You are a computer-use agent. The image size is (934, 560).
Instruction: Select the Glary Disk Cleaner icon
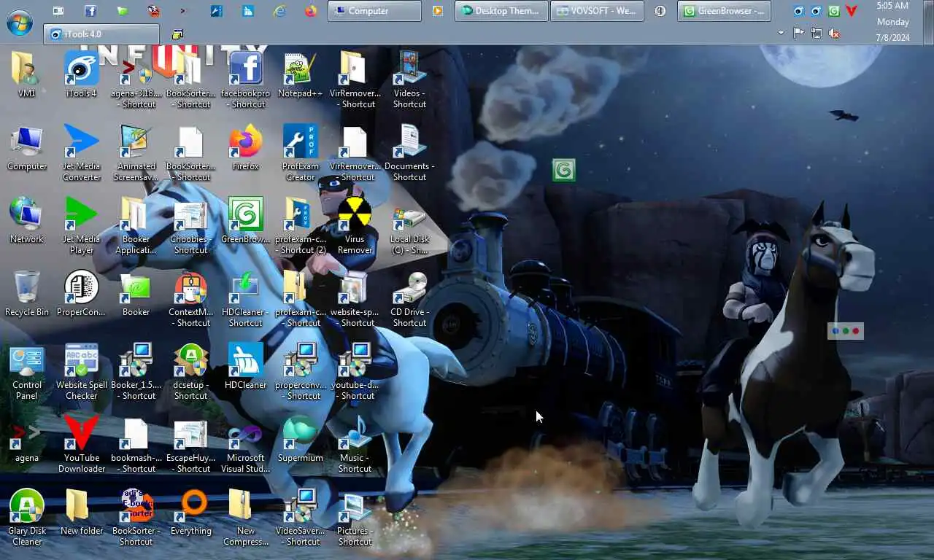point(27,517)
